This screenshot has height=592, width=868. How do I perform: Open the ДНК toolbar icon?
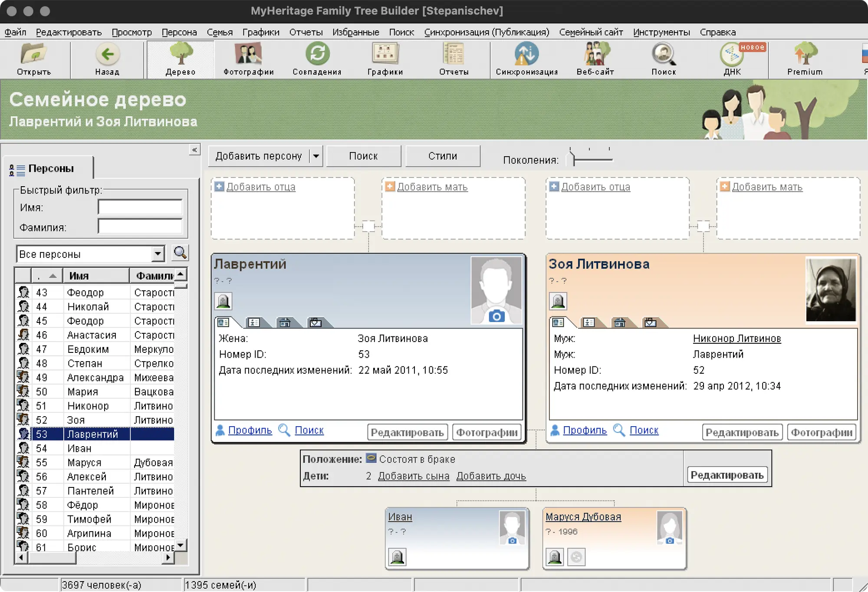[x=732, y=59]
